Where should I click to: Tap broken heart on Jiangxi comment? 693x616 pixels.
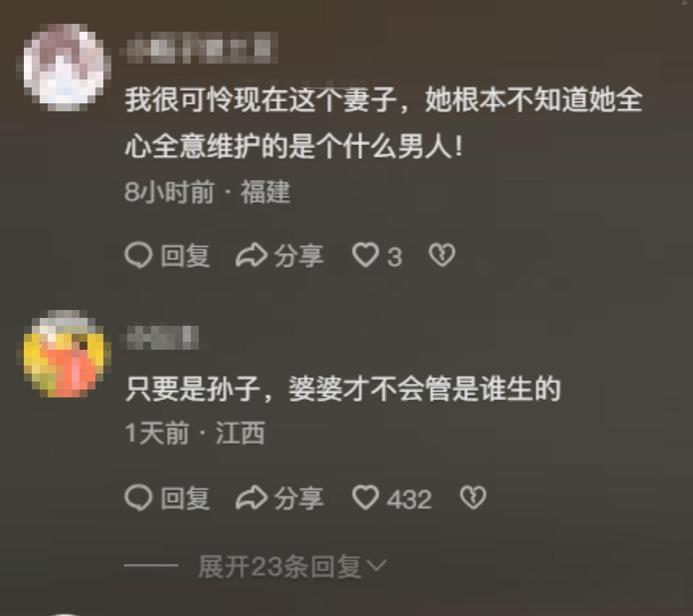[x=473, y=497]
